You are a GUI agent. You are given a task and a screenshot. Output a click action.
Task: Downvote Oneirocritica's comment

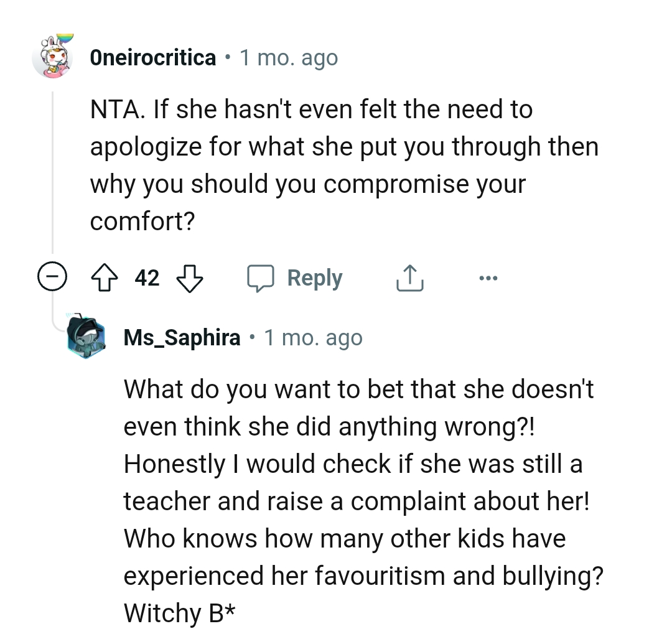click(189, 279)
